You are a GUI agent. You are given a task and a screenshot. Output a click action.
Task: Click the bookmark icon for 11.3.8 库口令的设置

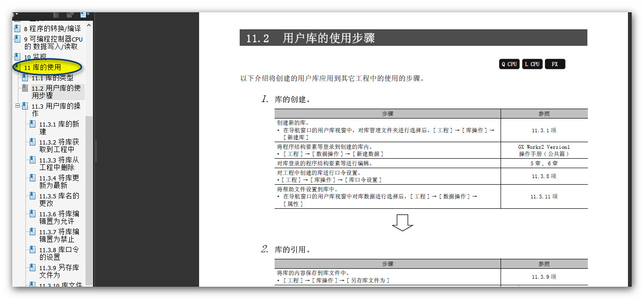click(x=33, y=250)
